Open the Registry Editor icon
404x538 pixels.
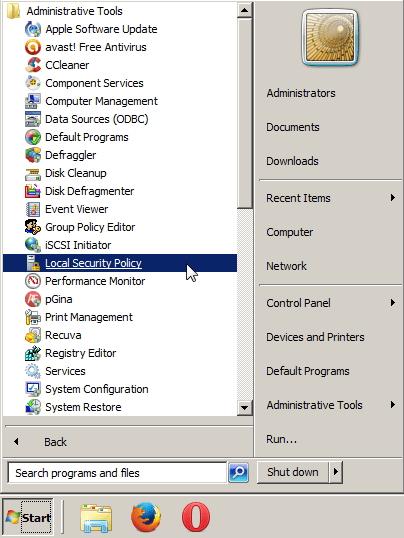click(x=33, y=353)
